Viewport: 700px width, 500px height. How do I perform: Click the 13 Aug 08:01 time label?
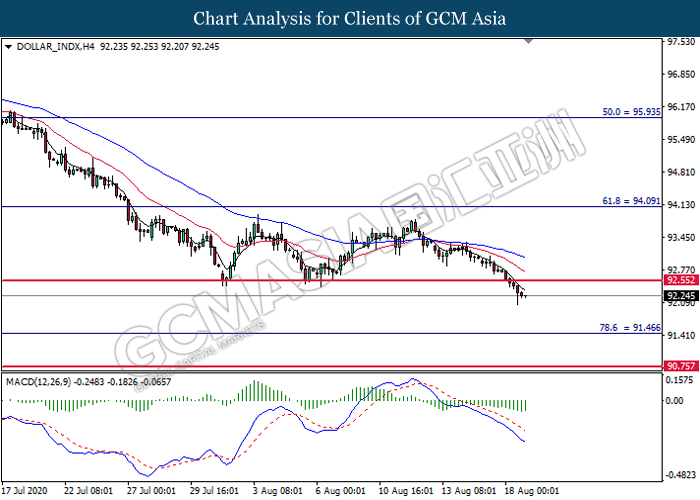click(469, 491)
